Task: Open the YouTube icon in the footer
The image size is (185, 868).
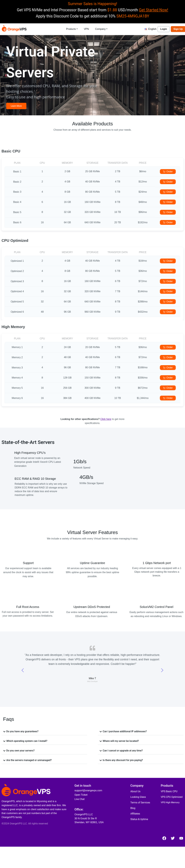Action: tap(181, 838)
